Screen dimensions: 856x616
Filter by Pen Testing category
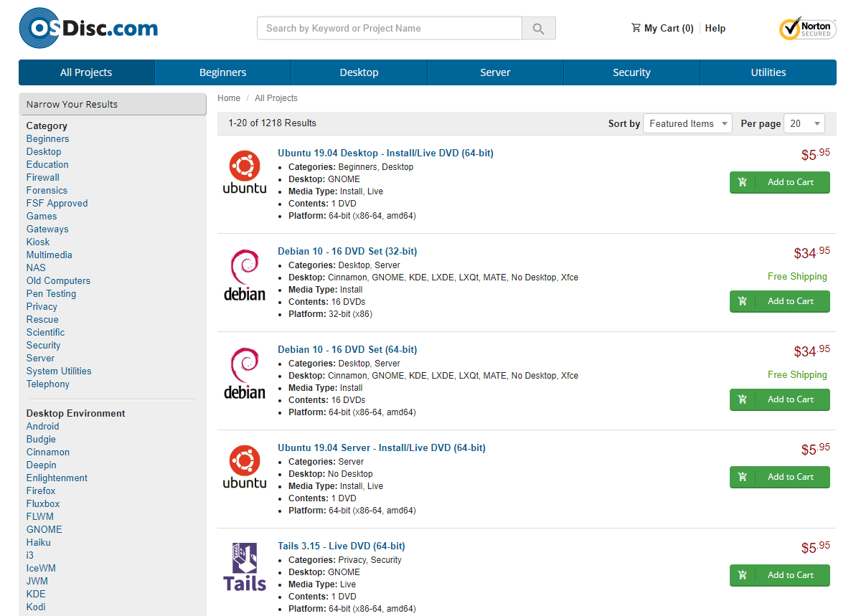(52, 293)
